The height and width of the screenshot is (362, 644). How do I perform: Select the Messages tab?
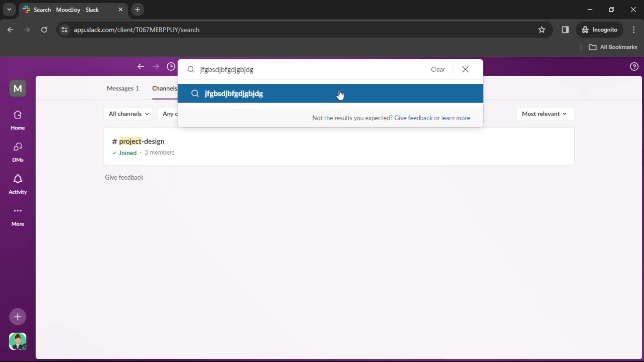click(123, 88)
